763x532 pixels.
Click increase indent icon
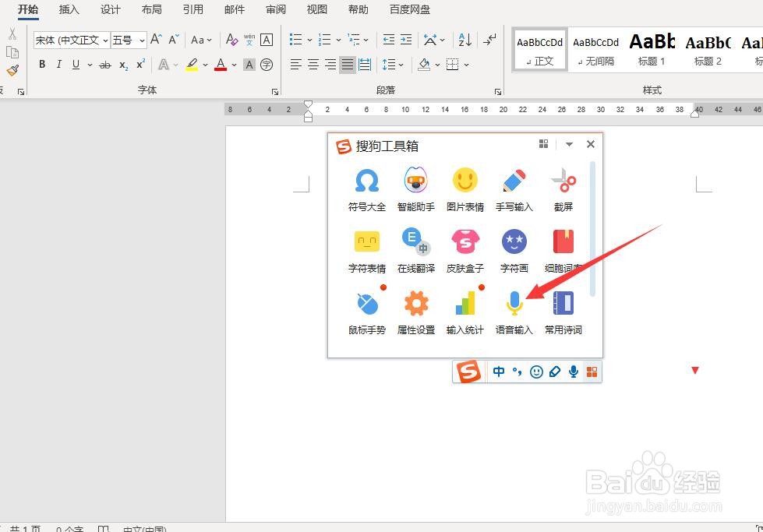(406, 40)
